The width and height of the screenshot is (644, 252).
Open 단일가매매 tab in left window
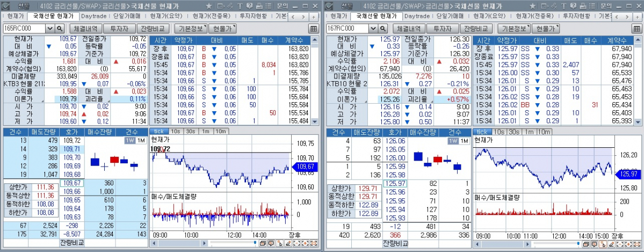point(127,17)
